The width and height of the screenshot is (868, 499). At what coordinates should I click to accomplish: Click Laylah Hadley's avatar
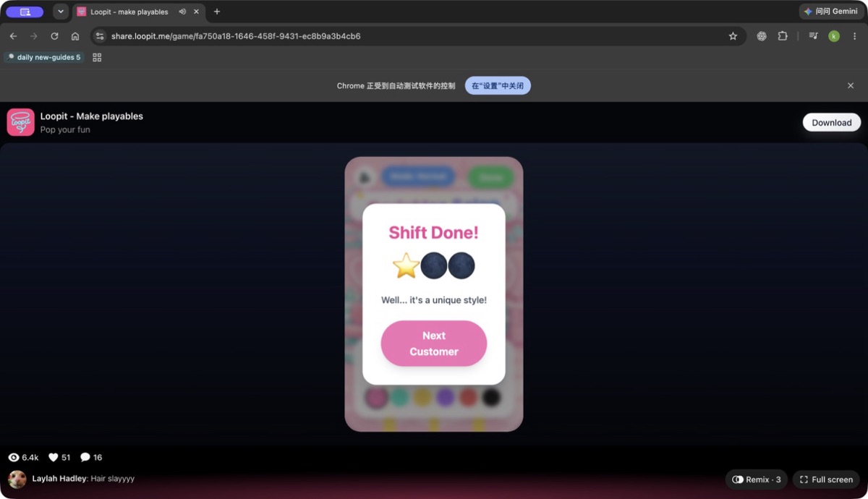point(17,479)
